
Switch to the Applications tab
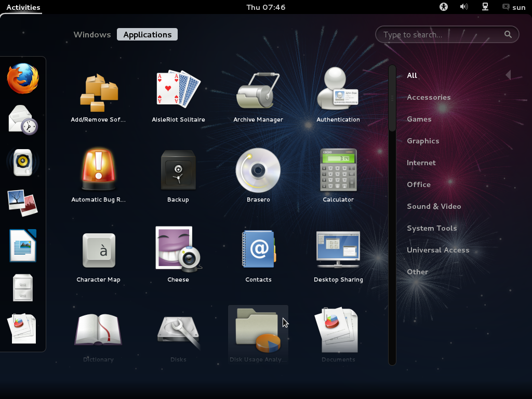pos(147,34)
